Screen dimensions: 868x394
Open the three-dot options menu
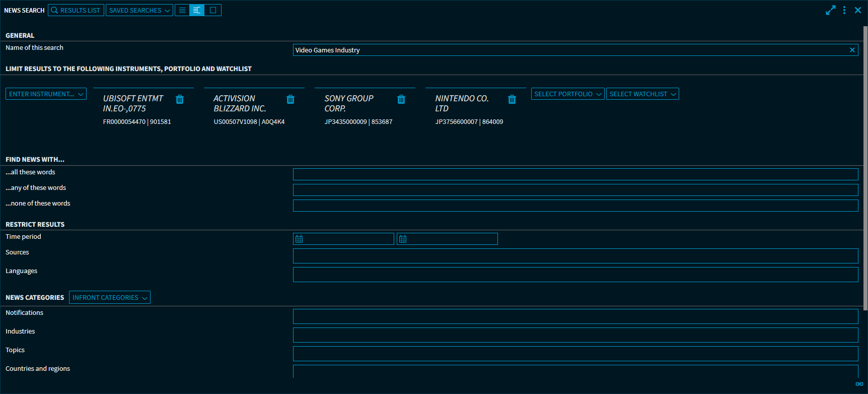[x=844, y=10]
